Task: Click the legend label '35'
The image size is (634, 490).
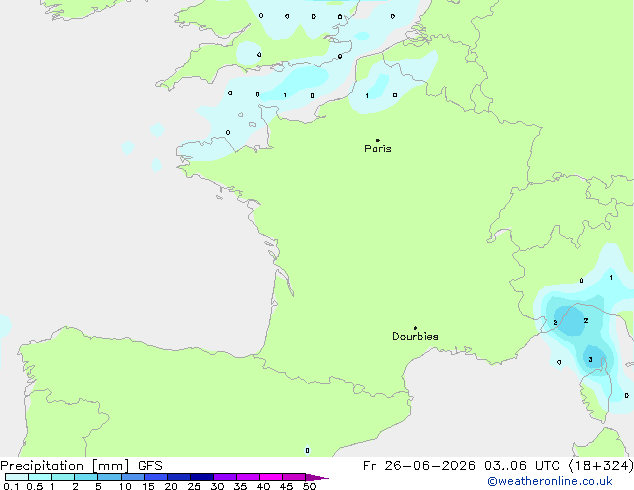Action: [x=240, y=486]
